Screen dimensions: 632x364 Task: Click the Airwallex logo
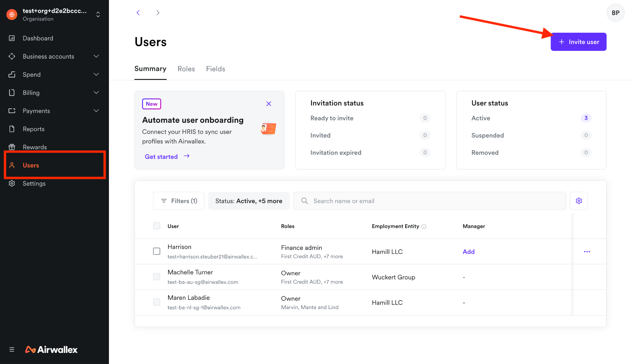51,350
